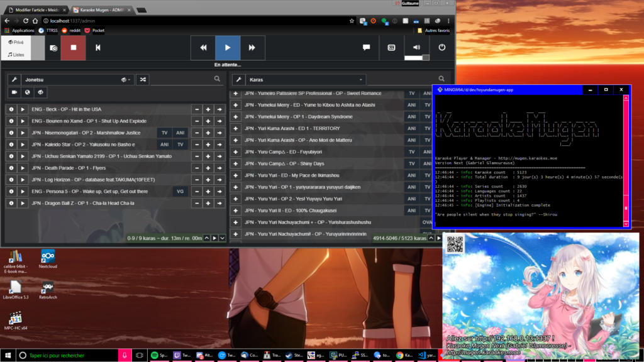Click the Windows Start button
644x362 pixels.
click(x=8, y=356)
